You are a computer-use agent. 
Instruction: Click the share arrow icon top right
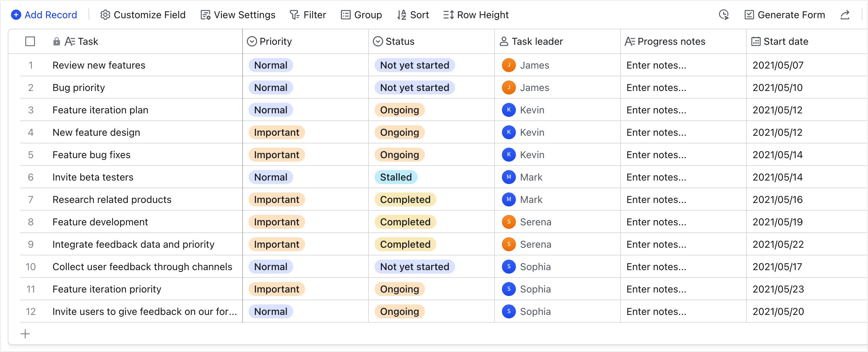[x=846, y=15]
